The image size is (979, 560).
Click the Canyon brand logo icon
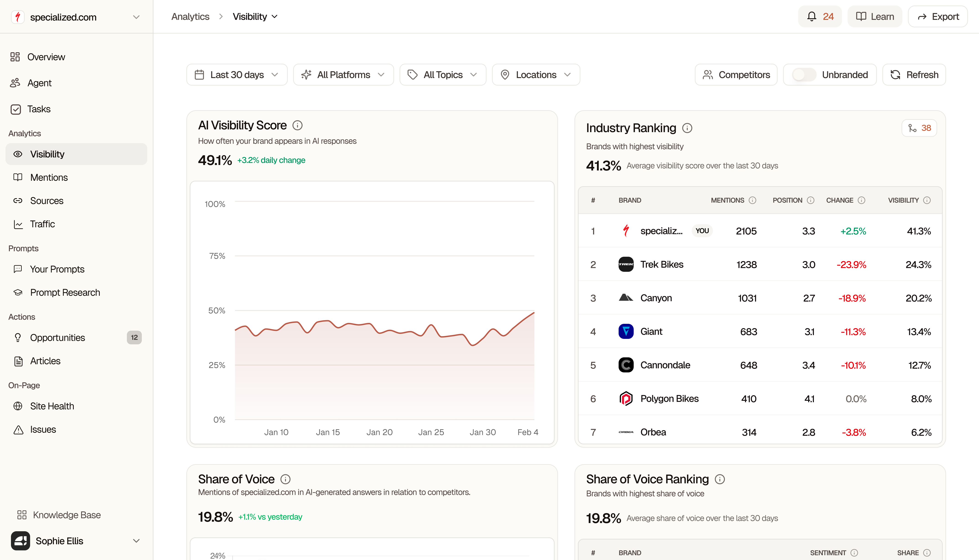tap(626, 298)
